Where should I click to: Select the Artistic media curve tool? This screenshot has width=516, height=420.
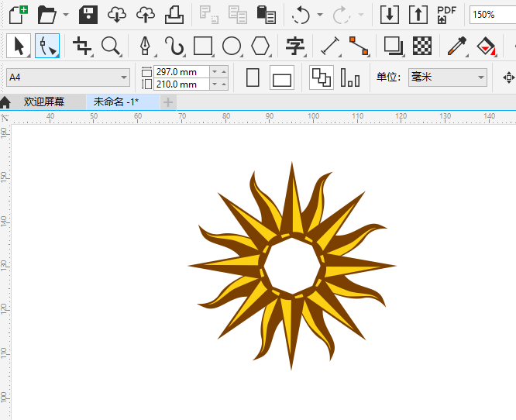(174, 46)
